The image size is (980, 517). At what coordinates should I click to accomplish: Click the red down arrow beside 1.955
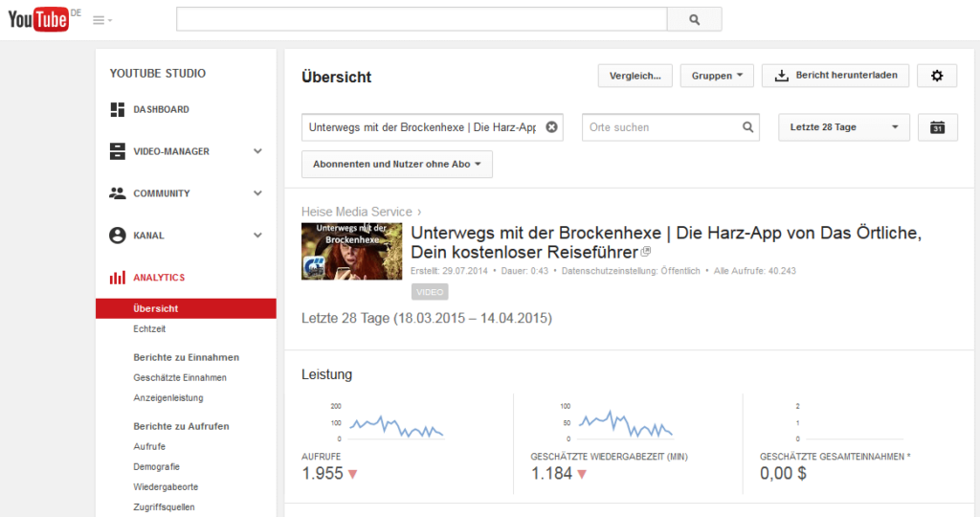tap(352, 475)
